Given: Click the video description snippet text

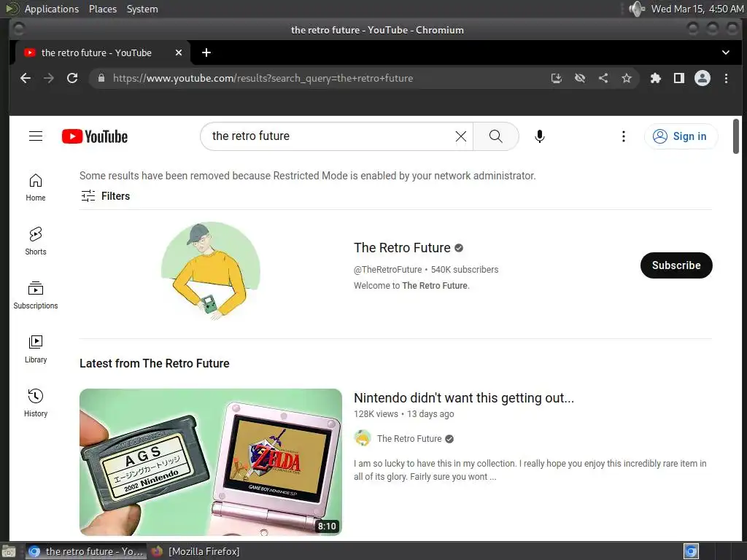Looking at the screenshot, I should [530, 470].
